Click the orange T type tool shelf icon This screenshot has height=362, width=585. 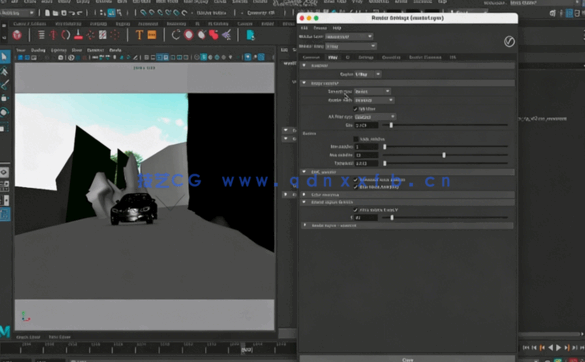[x=139, y=35]
